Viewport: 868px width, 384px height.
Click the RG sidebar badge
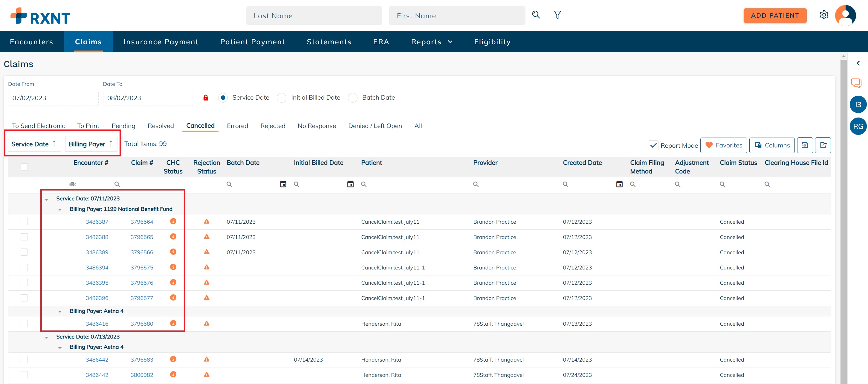coord(858,127)
